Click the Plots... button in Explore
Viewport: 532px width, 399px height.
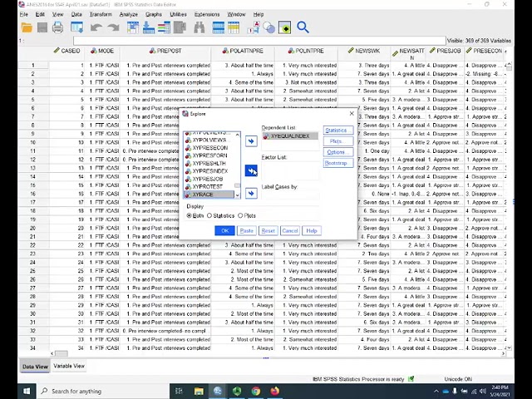pyautogui.click(x=338, y=141)
